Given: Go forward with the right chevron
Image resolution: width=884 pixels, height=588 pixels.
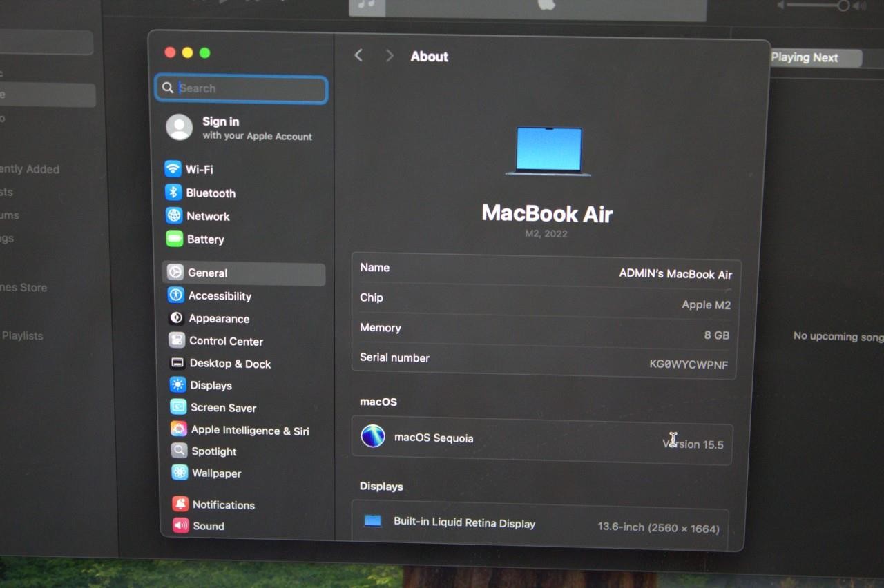Looking at the screenshot, I should pos(390,56).
